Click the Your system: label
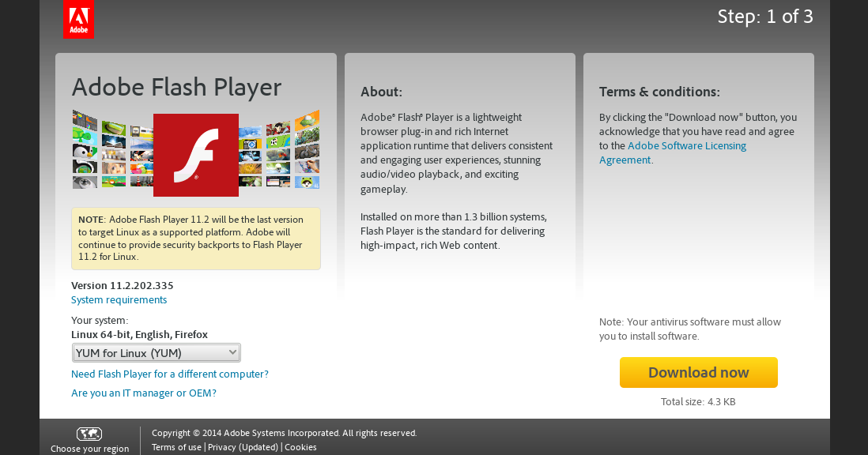 [100, 320]
